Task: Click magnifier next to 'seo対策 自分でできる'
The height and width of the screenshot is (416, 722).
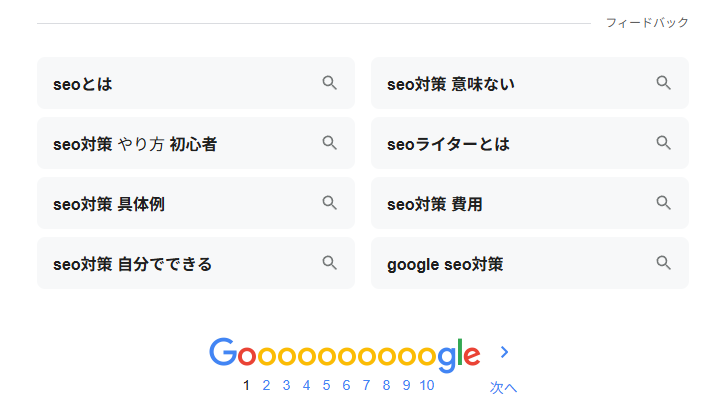Action: click(329, 263)
